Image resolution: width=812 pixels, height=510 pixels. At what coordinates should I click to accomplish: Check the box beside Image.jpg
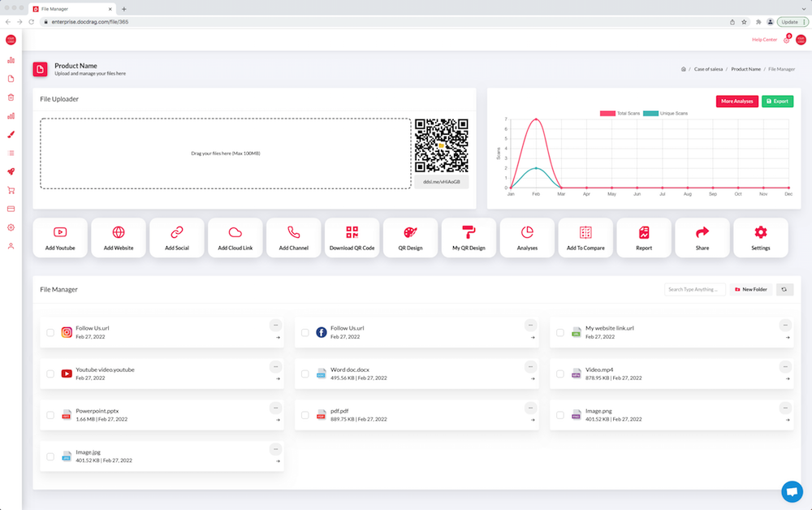(x=50, y=456)
